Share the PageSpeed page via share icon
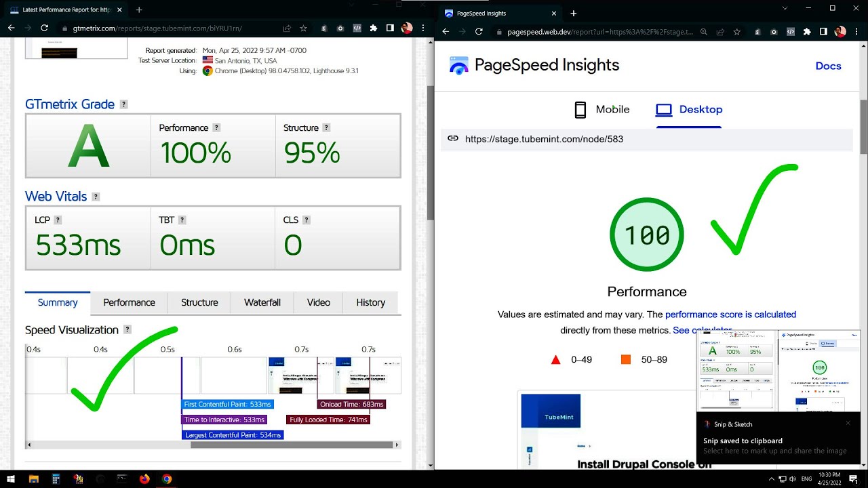 click(x=721, y=32)
